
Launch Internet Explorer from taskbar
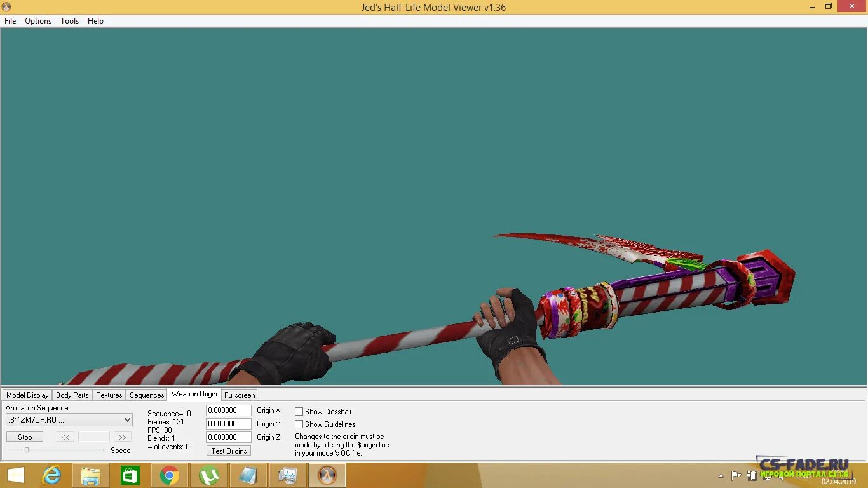coord(51,475)
